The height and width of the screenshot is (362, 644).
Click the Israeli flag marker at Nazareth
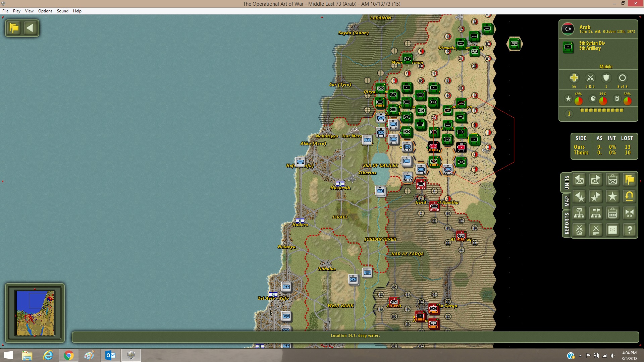tap(340, 184)
